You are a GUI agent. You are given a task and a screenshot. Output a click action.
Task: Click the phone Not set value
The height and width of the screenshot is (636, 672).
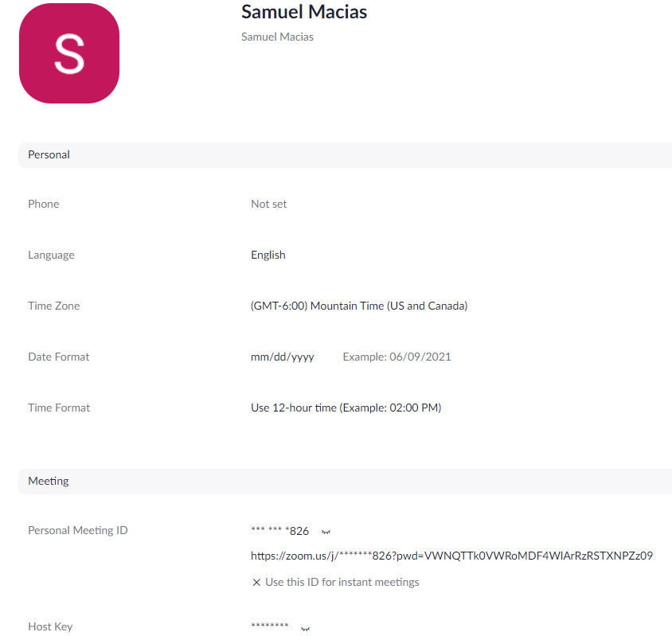[269, 204]
